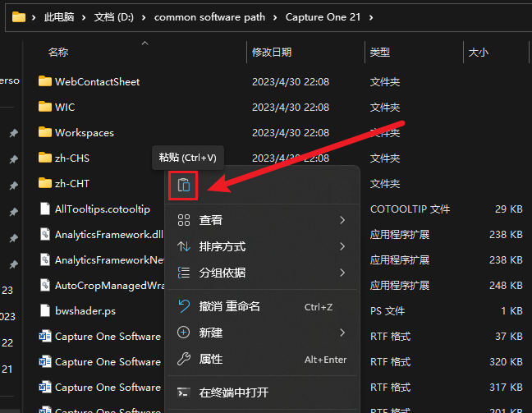Expand the chevron arrow on 分组依据 row

342,273
